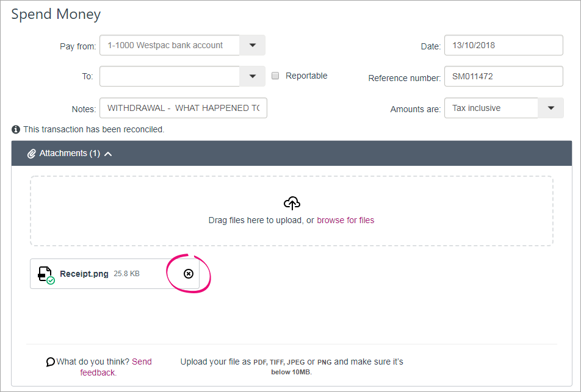
Task: Click the Receipt.png file icon
Action: click(x=45, y=274)
